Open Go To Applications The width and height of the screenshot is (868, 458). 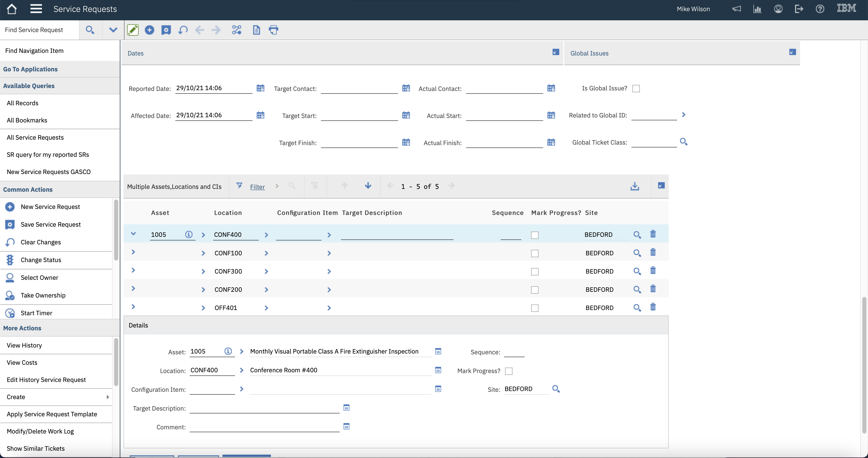[x=30, y=69]
